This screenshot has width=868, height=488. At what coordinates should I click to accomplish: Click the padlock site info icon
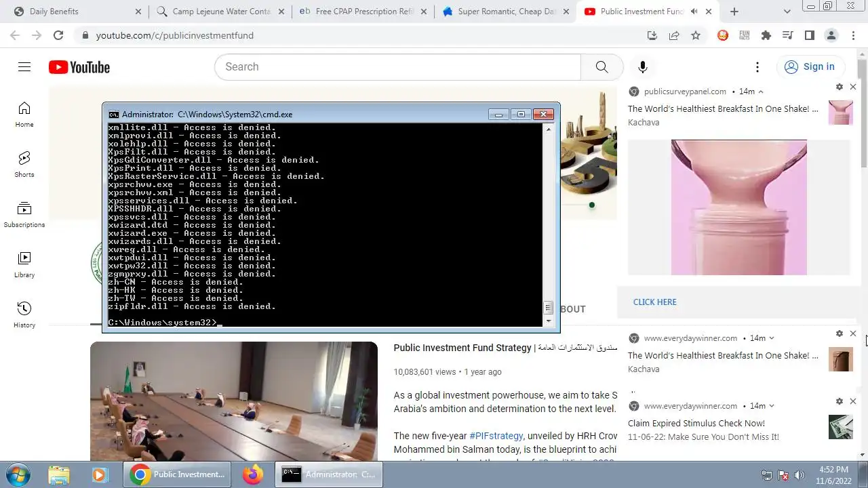click(x=85, y=35)
